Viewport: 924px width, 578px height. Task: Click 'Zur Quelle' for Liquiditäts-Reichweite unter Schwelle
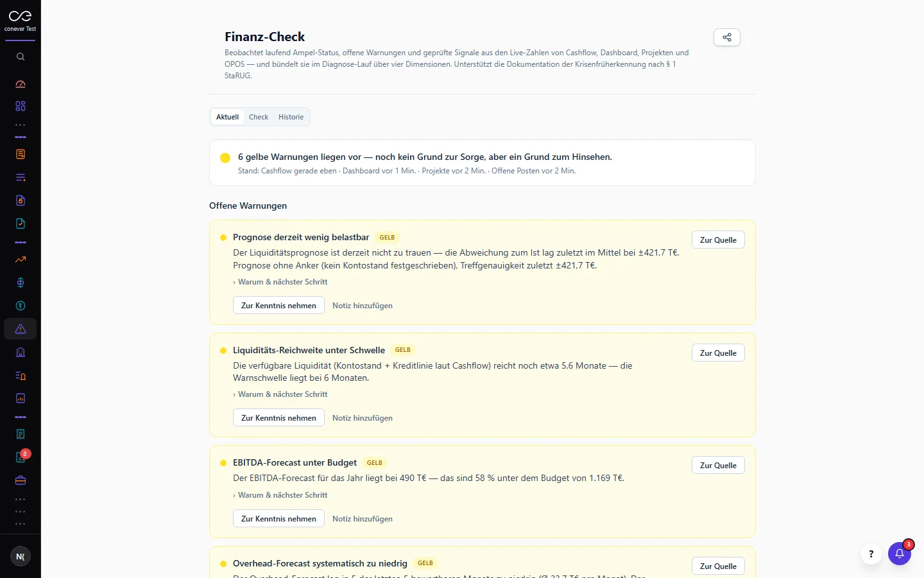tap(718, 353)
